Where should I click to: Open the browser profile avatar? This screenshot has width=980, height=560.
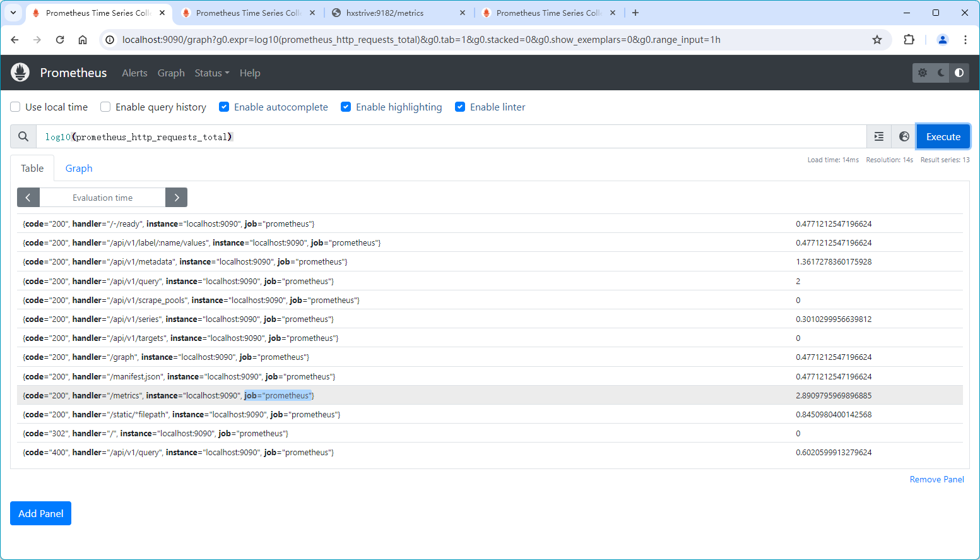click(x=943, y=40)
